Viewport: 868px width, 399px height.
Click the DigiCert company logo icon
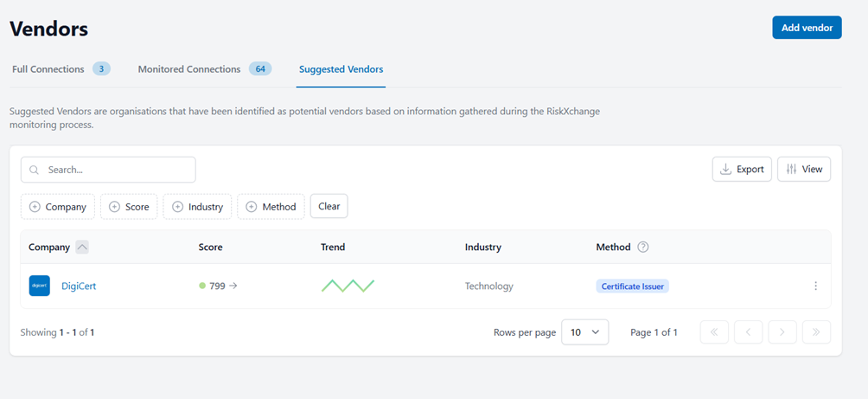[40, 286]
